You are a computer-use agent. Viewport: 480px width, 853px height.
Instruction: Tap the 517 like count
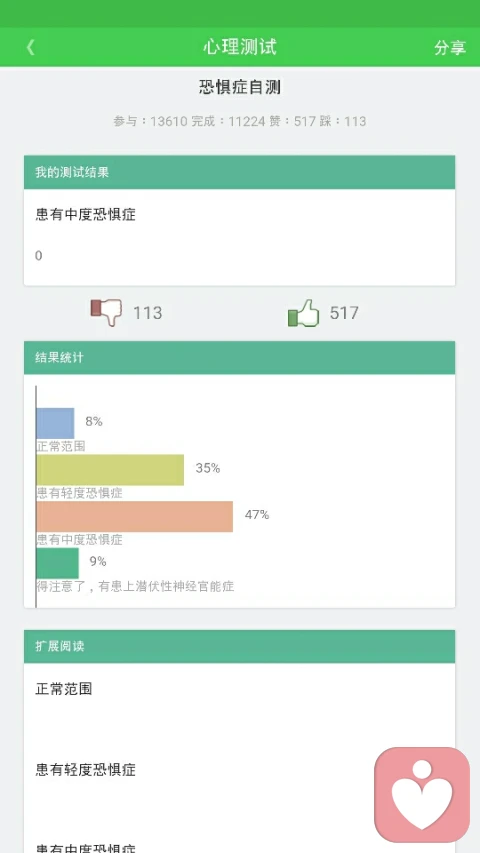point(344,313)
